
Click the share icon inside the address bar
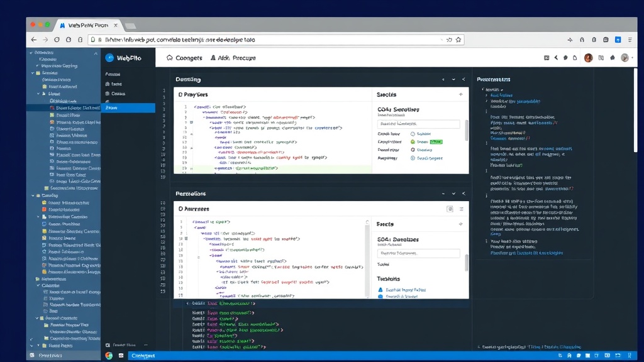click(449, 40)
